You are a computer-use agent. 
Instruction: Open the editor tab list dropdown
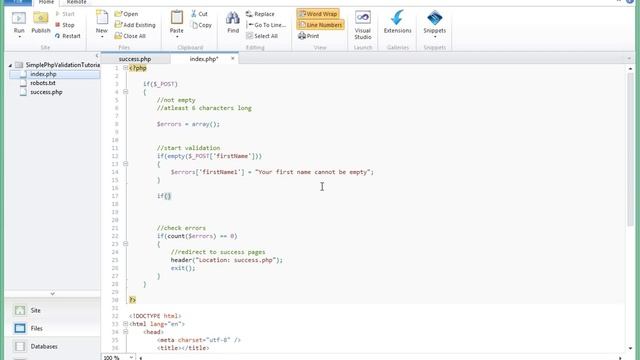click(x=629, y=59)
